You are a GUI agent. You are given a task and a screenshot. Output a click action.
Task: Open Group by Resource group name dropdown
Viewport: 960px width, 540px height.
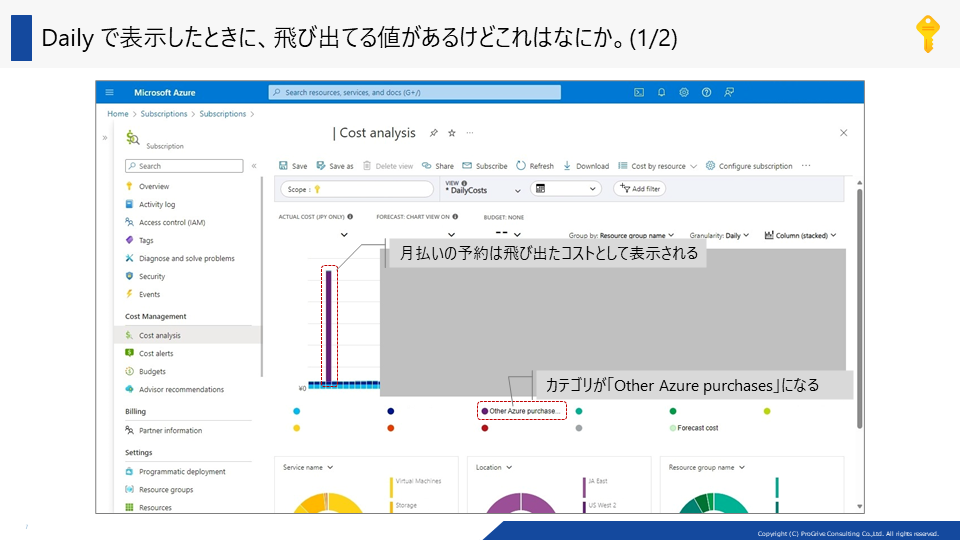pos(621,235)
